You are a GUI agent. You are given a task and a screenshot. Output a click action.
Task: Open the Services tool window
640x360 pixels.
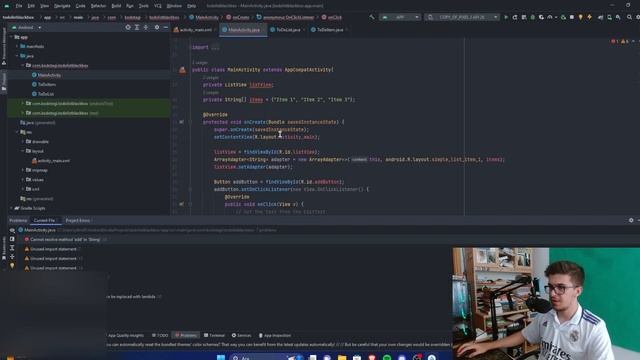241,336
